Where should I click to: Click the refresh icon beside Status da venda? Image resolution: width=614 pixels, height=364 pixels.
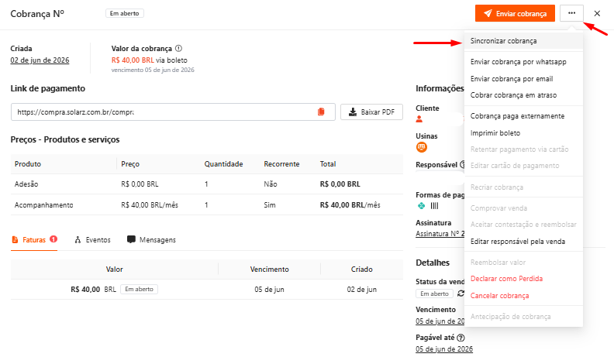tap(461, 294)
